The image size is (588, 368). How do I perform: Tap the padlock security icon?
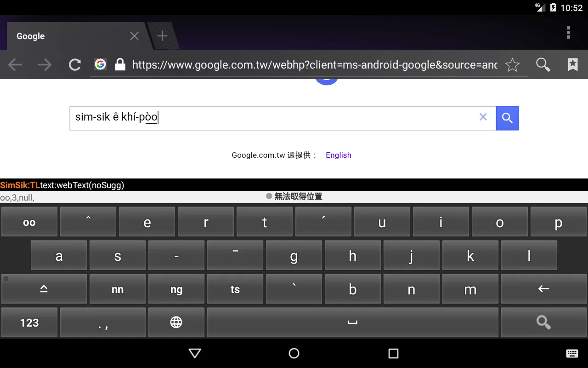click(120, 64)
